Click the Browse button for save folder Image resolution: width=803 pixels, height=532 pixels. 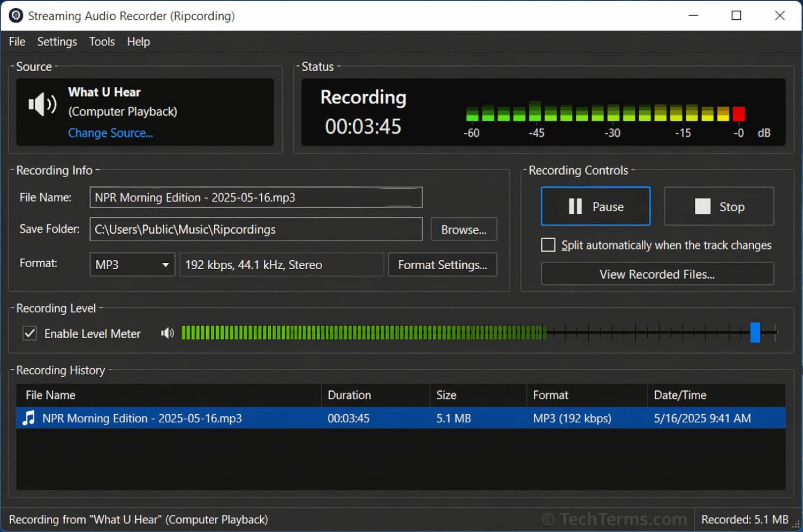(464, 229)
